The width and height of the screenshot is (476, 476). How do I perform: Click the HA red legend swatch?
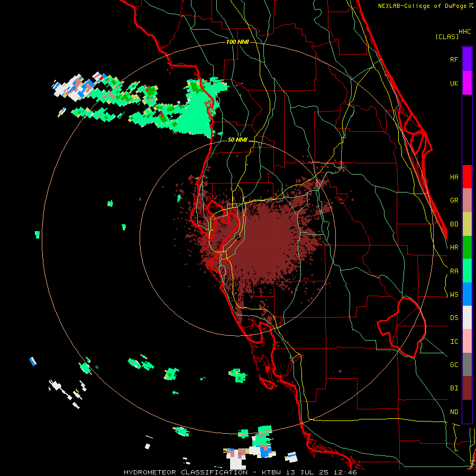[x=467, y=177]
